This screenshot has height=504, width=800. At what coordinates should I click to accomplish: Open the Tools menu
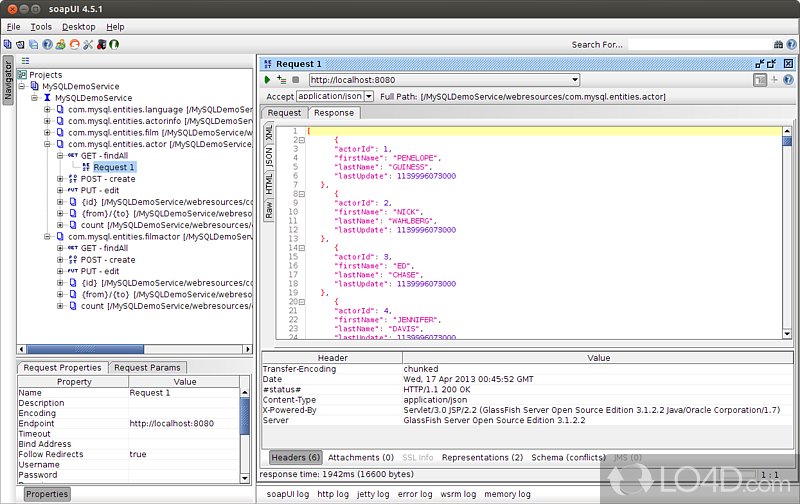(41, 27)
